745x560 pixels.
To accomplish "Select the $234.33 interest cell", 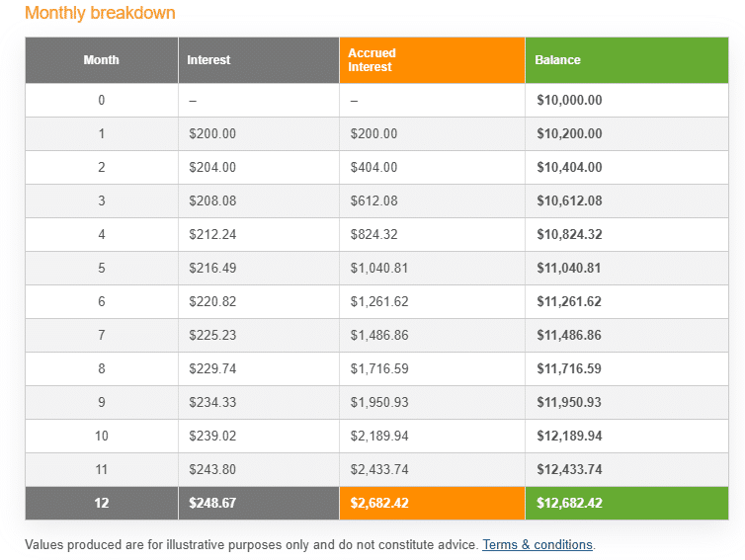I will [212, 403].
